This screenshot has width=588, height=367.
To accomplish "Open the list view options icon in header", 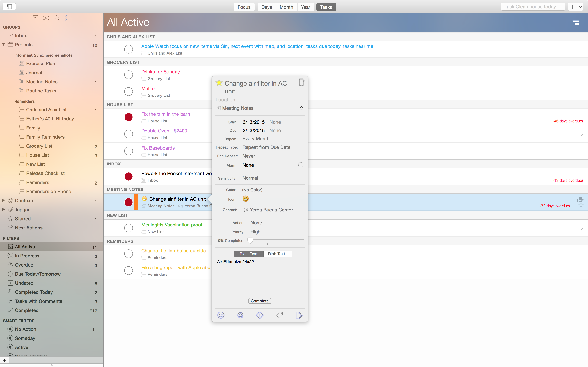I will pyautogui.click(x=576, y=22).
